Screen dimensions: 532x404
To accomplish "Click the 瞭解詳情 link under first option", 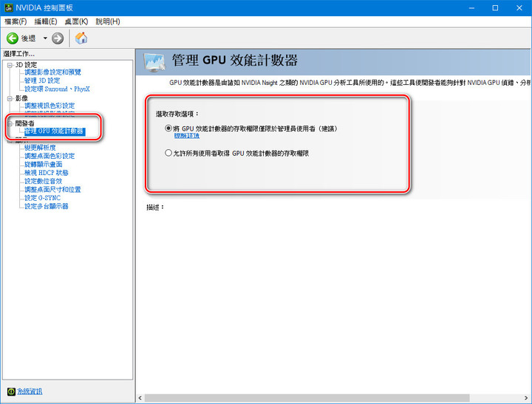I will (187, 136).
